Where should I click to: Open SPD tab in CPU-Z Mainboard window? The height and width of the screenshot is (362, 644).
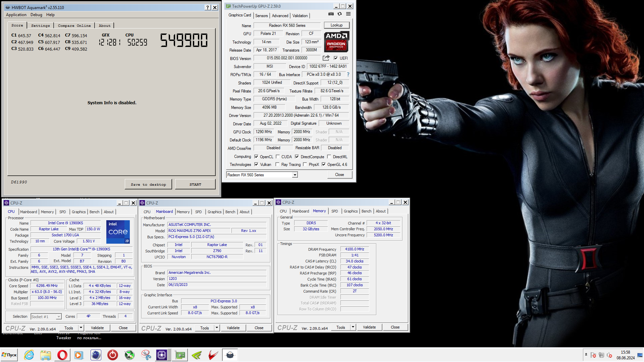[198, 212]
